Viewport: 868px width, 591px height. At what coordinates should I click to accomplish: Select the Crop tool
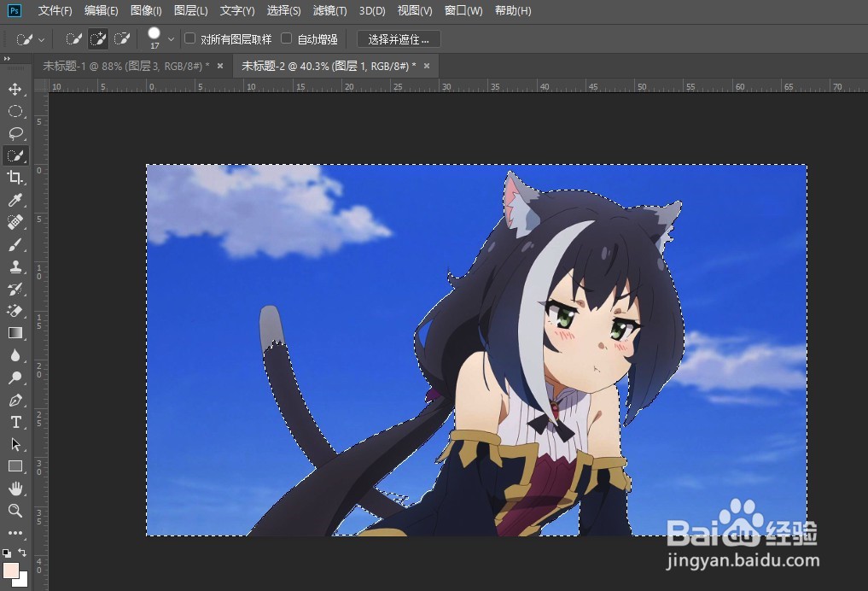[x=15, y=178]
